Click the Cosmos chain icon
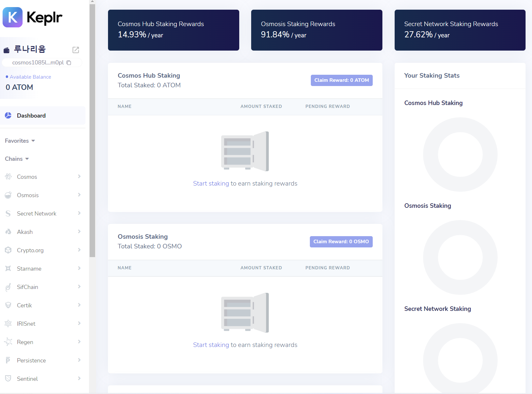 point(8,177)
